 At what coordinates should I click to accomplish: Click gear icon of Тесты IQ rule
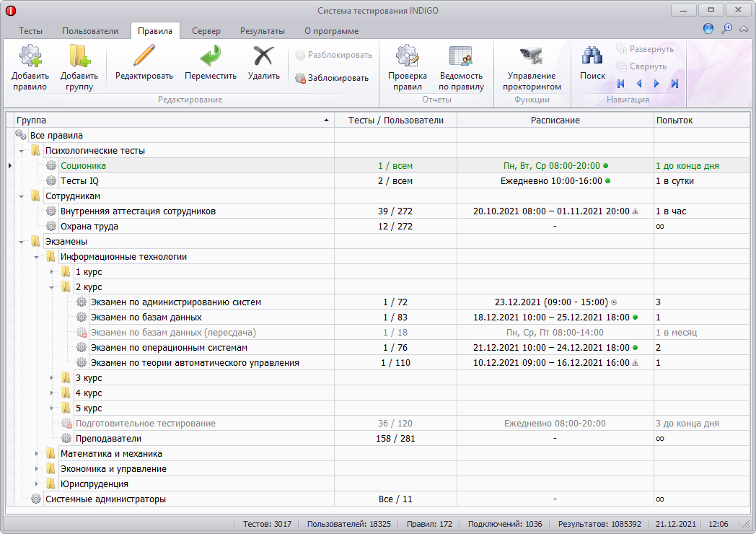(51, 181)
